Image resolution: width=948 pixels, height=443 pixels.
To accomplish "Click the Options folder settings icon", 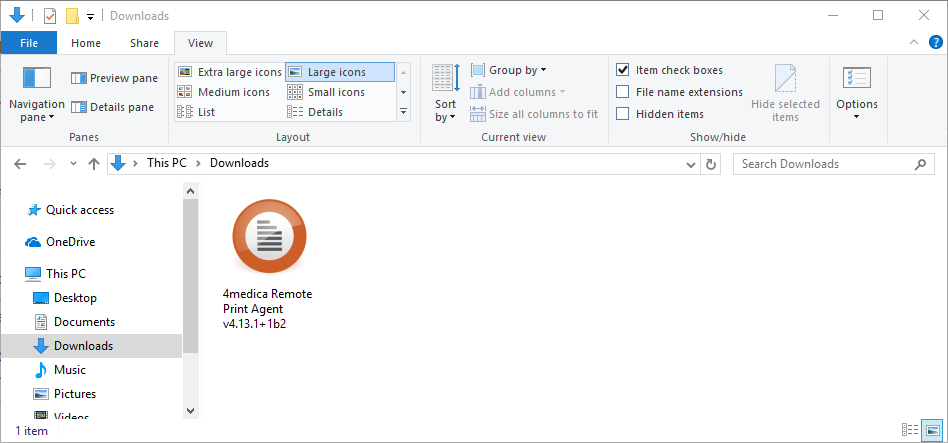I will coord(857,79).
